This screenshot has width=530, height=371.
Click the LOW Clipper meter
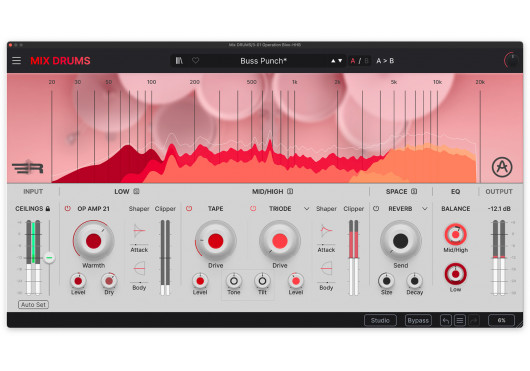click(165, 257)
